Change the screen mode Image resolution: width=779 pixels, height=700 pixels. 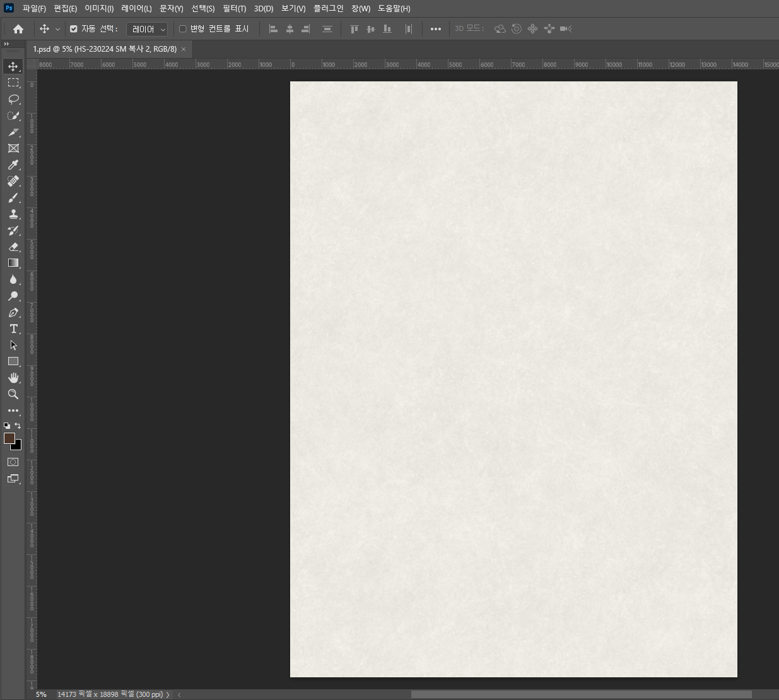pyautogui.click(x=13, y=479)
